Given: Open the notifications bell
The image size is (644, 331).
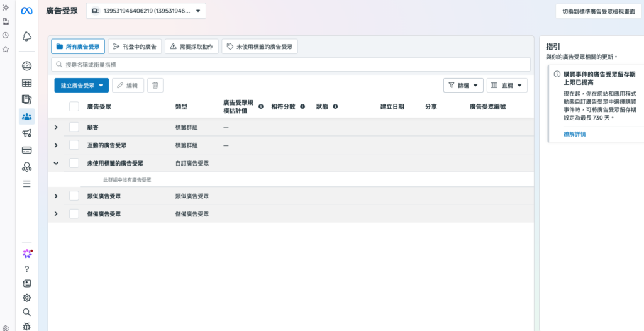Looking at the screenshot, I should [x=26, y=36].
